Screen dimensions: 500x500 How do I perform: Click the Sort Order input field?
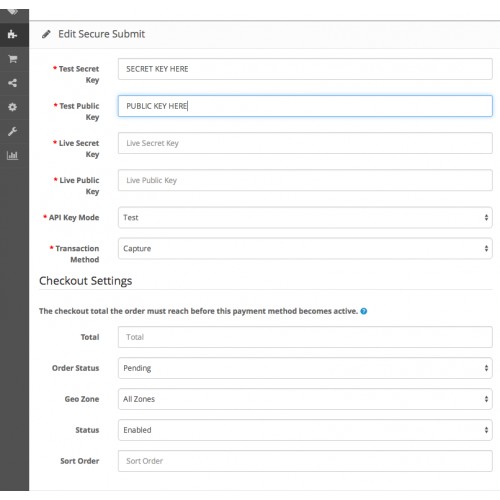(305, 461)
